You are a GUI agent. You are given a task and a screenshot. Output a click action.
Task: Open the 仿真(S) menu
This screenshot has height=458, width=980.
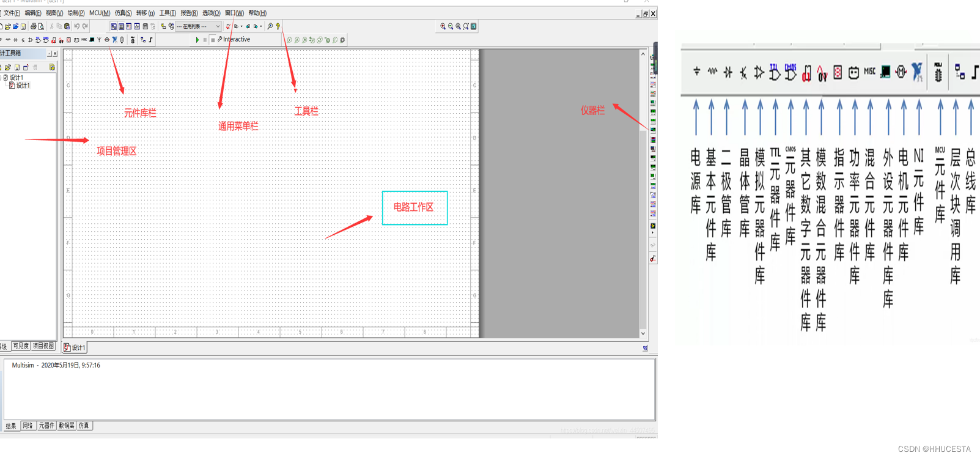(x=123, y=13)
